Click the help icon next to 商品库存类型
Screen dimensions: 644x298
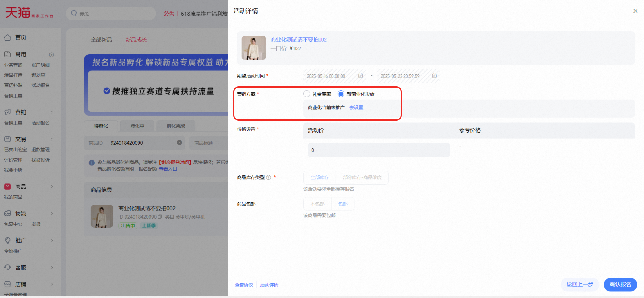pos(268,177)
